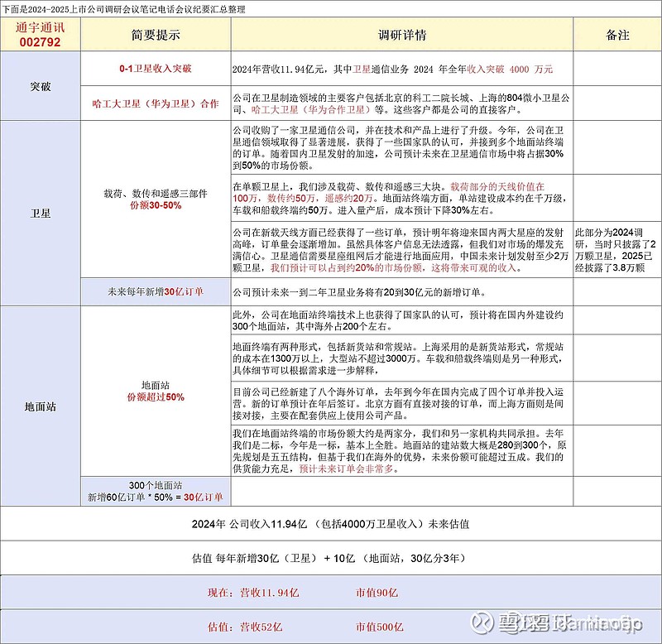Select the 市场份额大约是两家分 paragraph
Viewport: 662px width, 644px height.
click(402, 450)
